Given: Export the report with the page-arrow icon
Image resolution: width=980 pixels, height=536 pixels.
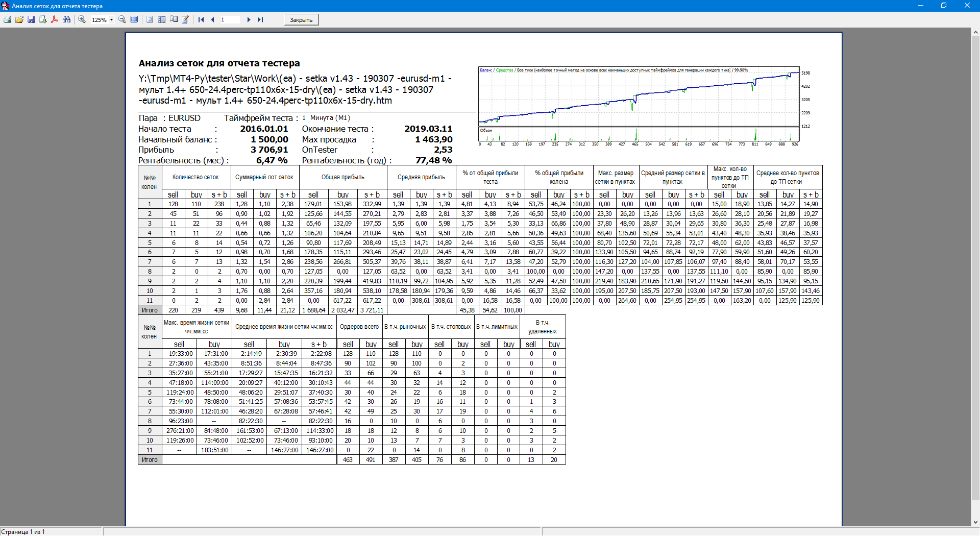Looking at the screenshot, I should pyautogui.click(x=43, y=19).
